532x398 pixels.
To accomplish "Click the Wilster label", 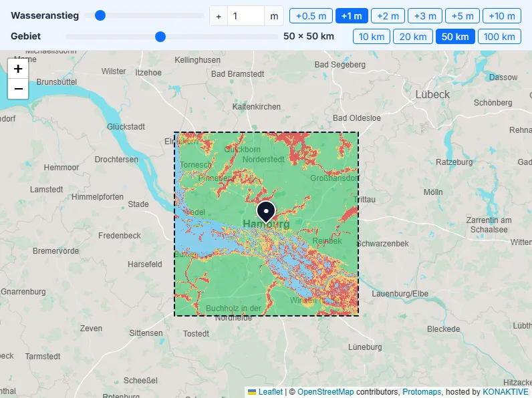I will point(114,71).
